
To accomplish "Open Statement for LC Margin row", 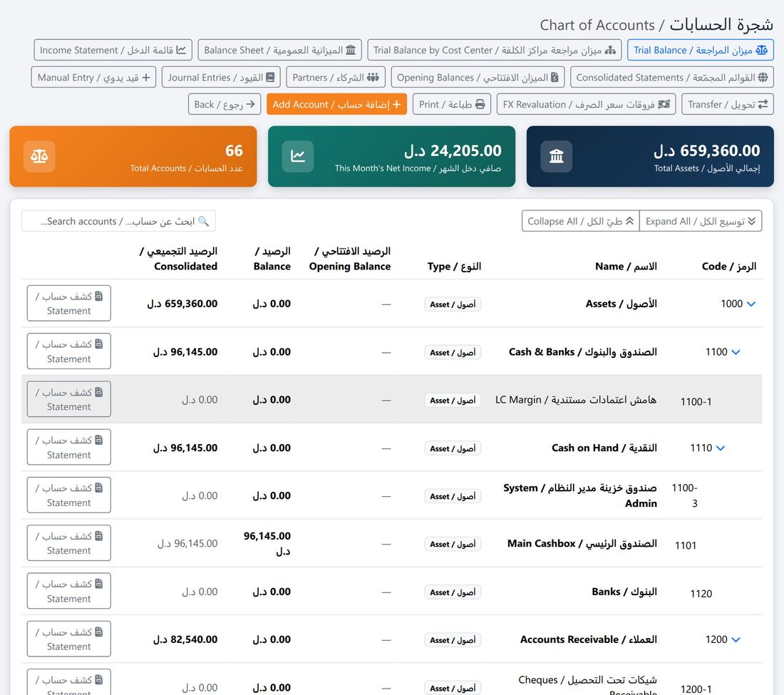I will 69,399.
